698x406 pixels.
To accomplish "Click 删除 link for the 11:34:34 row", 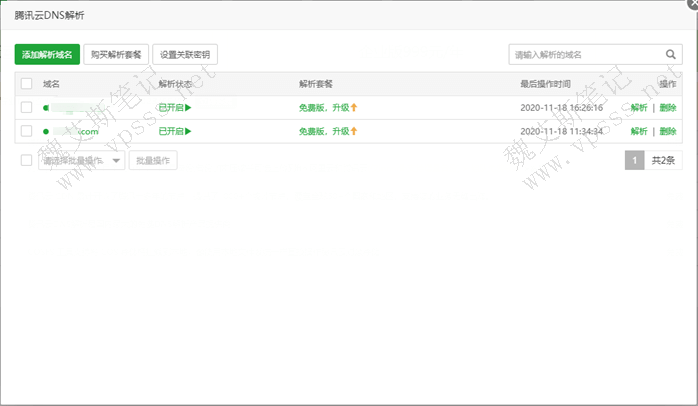I will 668,131.
